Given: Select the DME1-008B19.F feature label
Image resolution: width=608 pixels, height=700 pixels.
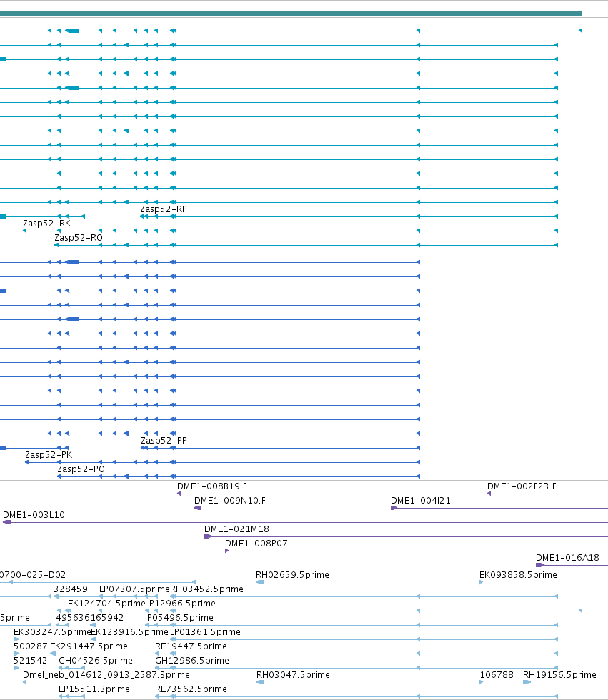Looking at the screenshot, I should [212, 486].
